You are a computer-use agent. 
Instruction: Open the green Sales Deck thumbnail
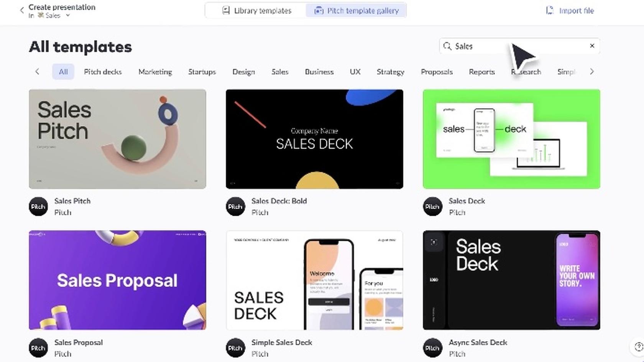pyautogui.click(x=511, y=139)
